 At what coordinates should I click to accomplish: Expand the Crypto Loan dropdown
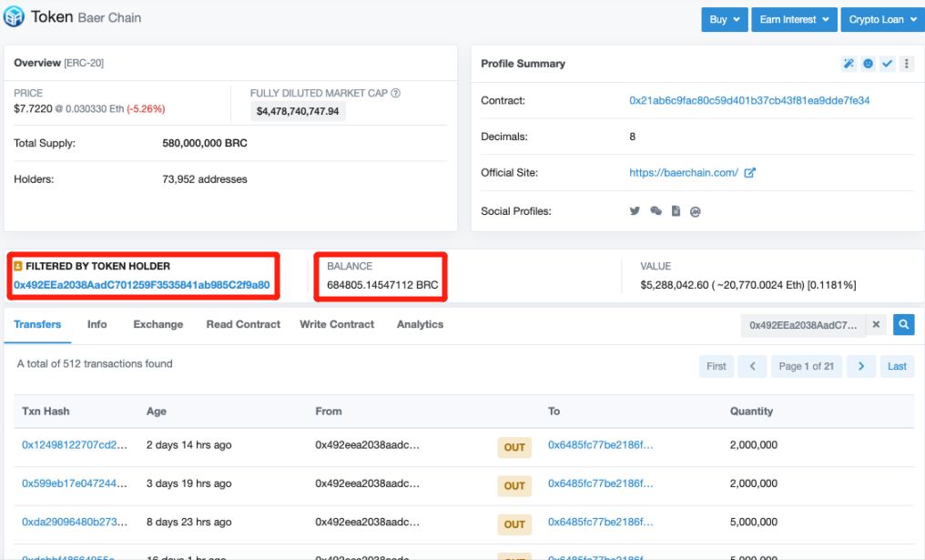tap(882, 19)
